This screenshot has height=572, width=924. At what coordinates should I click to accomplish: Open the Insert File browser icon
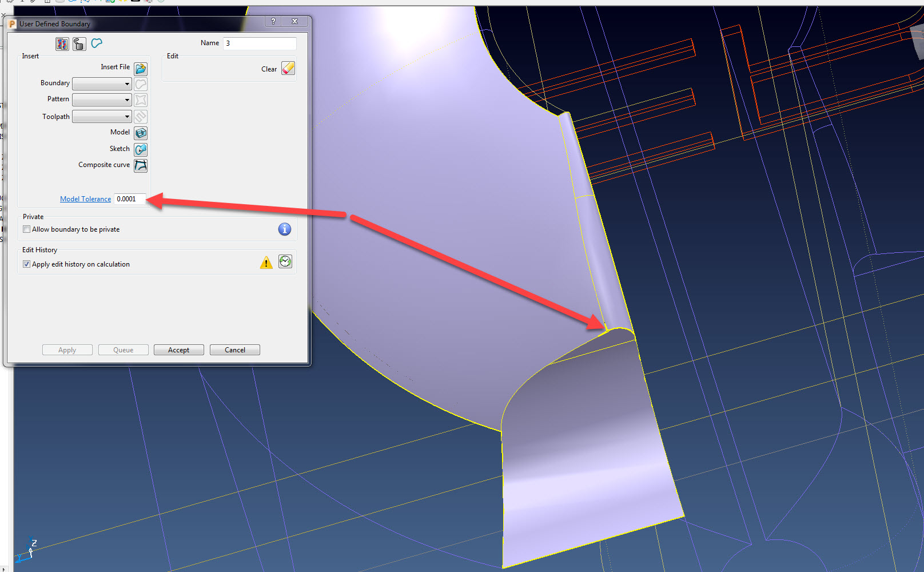pyautogui.click(x=140, y=68)
